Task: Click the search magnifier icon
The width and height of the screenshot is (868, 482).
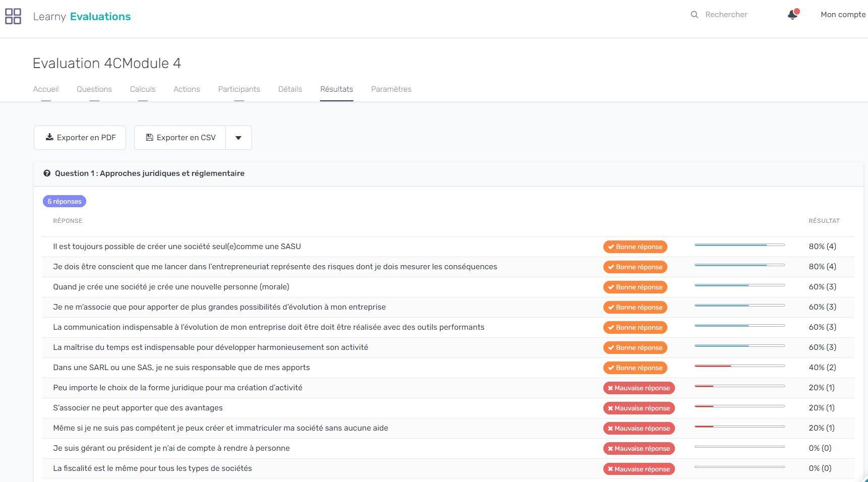Action: point(694,15)
